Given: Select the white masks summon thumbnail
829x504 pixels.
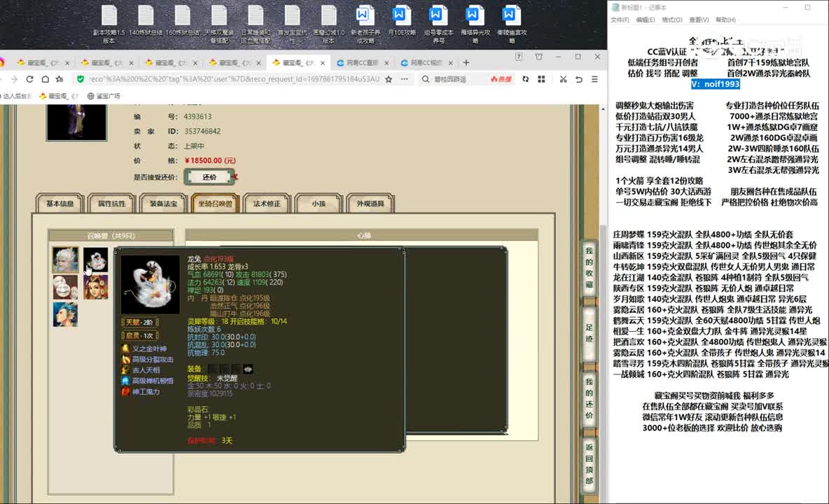Looking at the screenshot, I should (66, 287).
